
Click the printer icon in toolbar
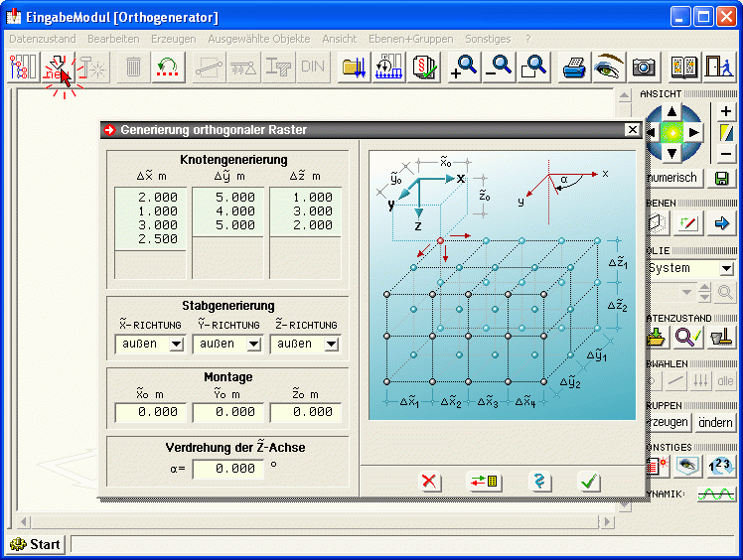click(x=574, y=67)
